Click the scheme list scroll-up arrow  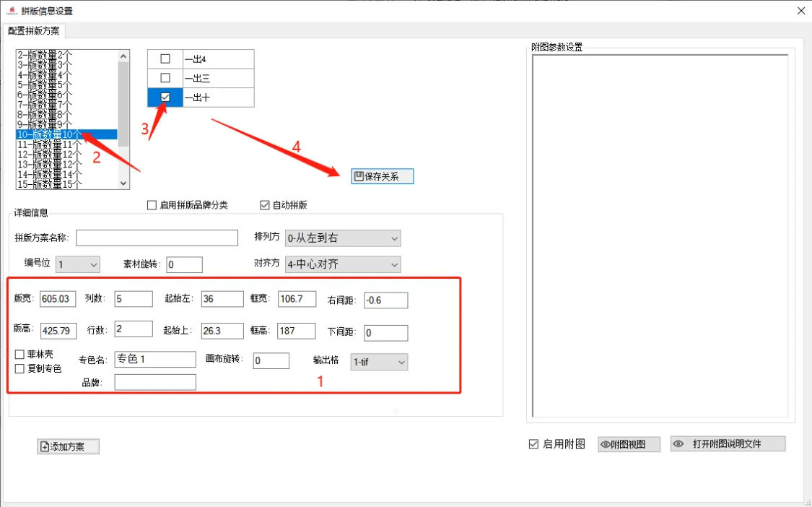tap(123, 56)
